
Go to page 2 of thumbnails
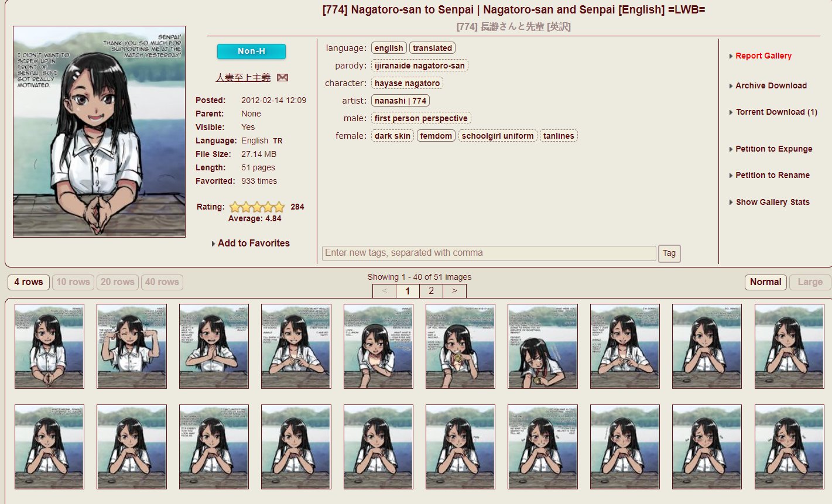(432, 291)
